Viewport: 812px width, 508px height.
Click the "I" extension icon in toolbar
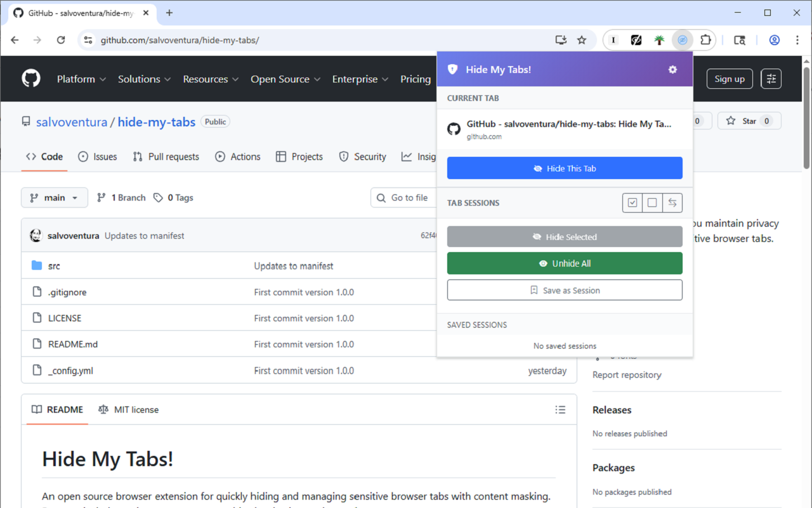click(x=613, y=40)
